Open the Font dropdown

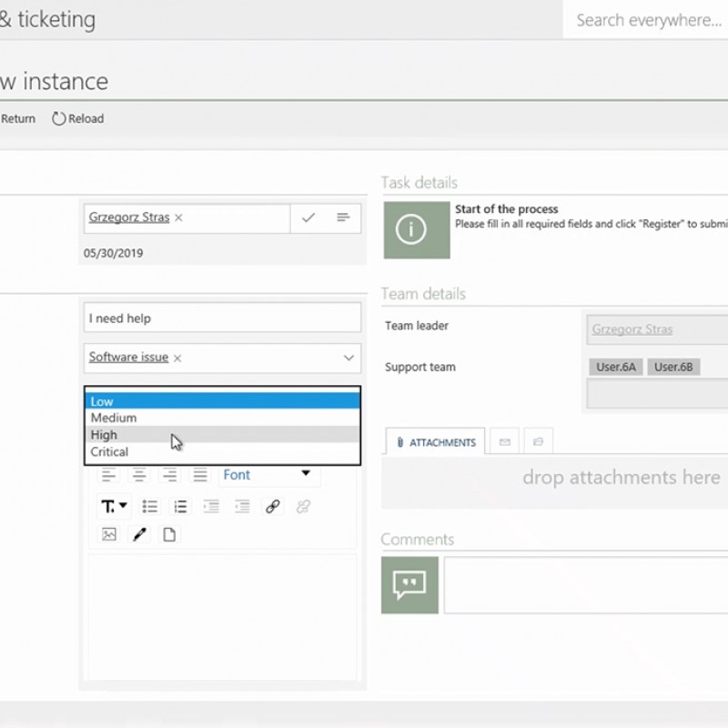coord(268,474)
